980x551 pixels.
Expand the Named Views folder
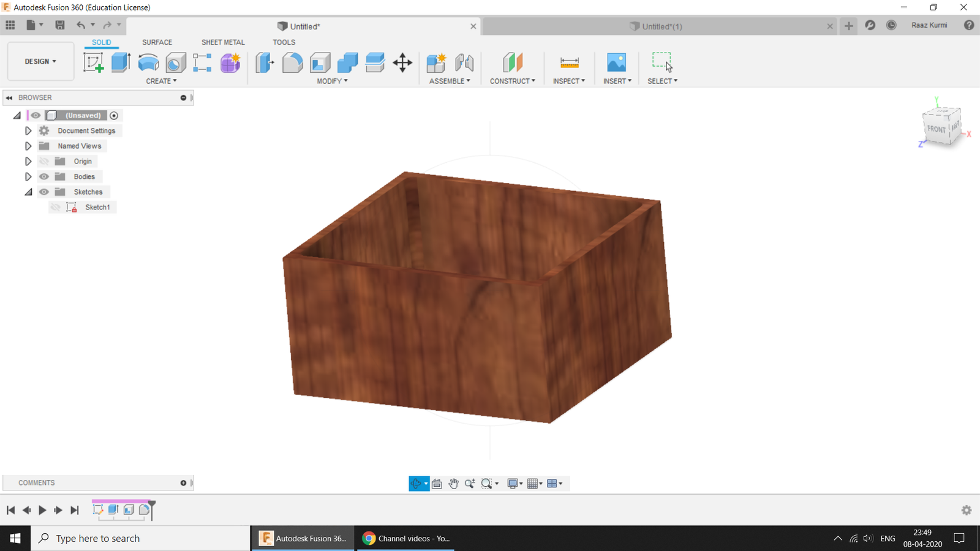(x=28, y=146)
